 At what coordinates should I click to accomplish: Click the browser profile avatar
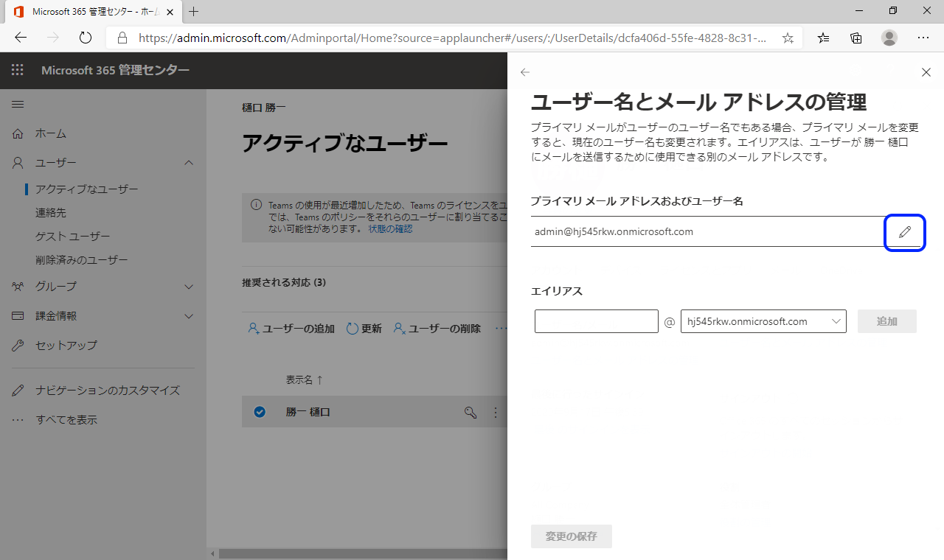[x=889, y=38]
